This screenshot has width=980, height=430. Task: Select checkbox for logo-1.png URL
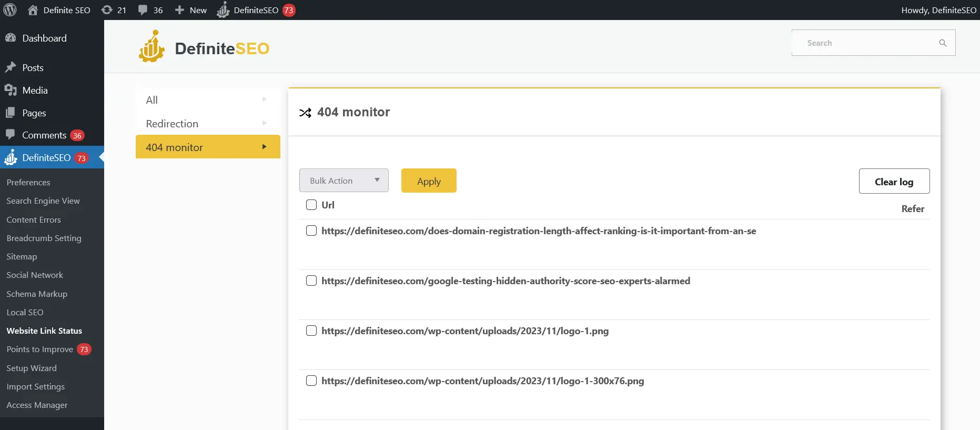point(311,331)
